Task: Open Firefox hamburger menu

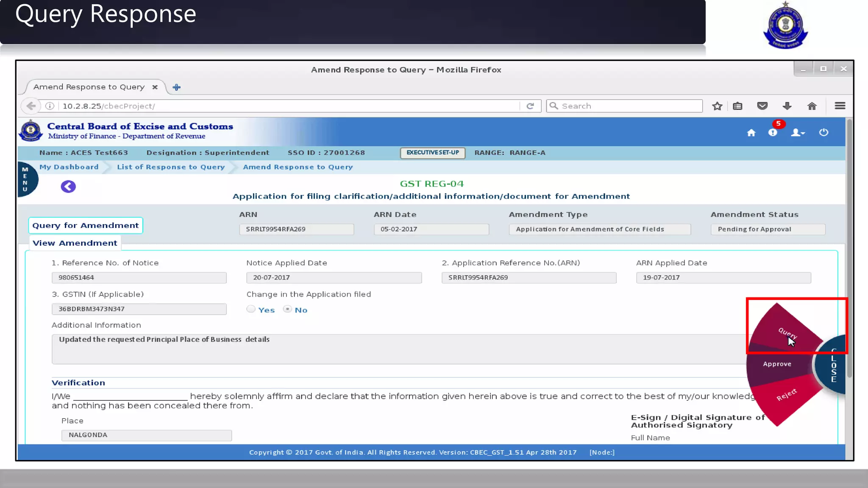Action: pos(840,106)
